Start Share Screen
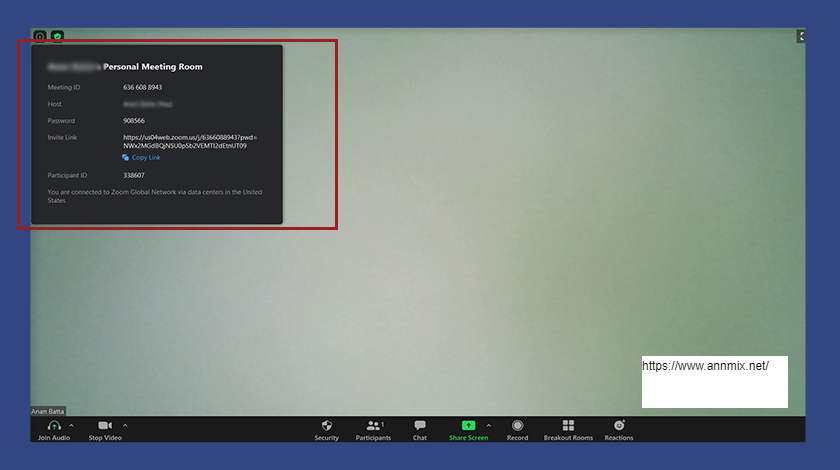 pyautogui.click(x=468, y=430)
